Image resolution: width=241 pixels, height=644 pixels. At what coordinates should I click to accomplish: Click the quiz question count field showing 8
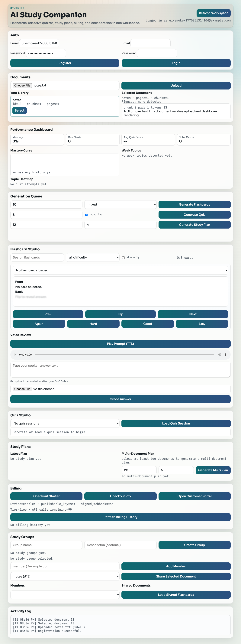(47, 215)
